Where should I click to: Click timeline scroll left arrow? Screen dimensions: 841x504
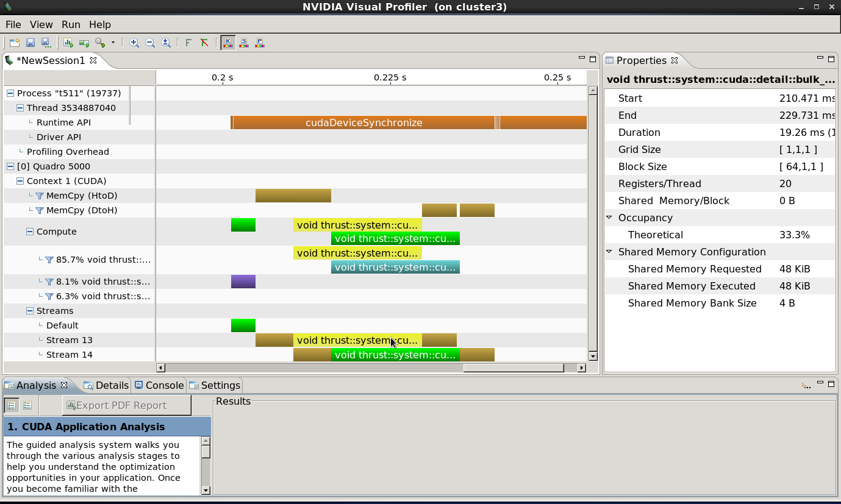(x=161, y=367)
